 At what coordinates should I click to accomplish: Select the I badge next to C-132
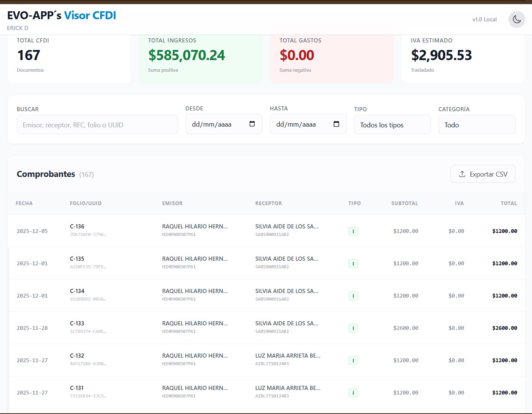(353, 360)
